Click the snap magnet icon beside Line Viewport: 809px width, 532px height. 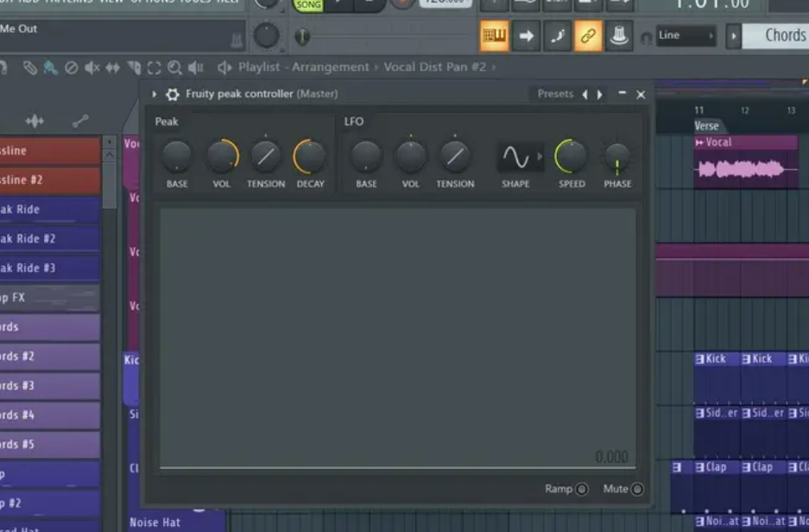coord(646,38)
